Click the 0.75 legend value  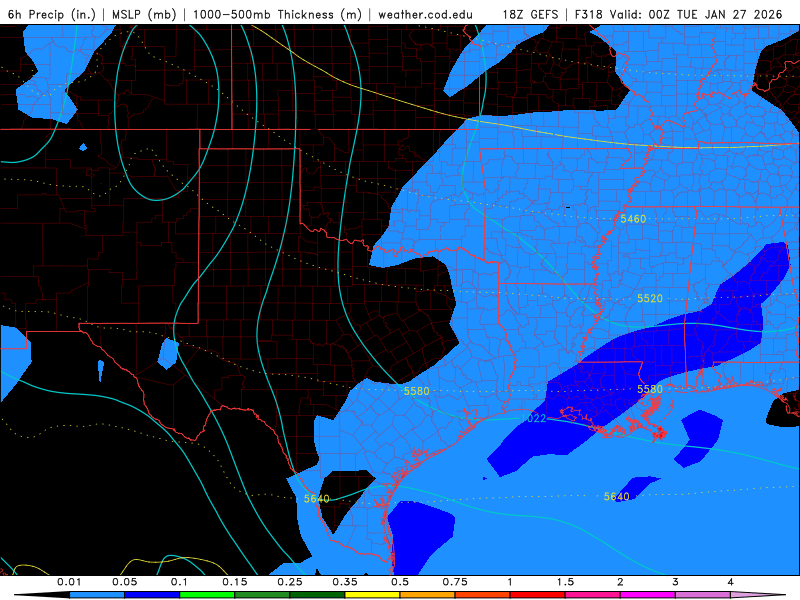coord(455,582)
